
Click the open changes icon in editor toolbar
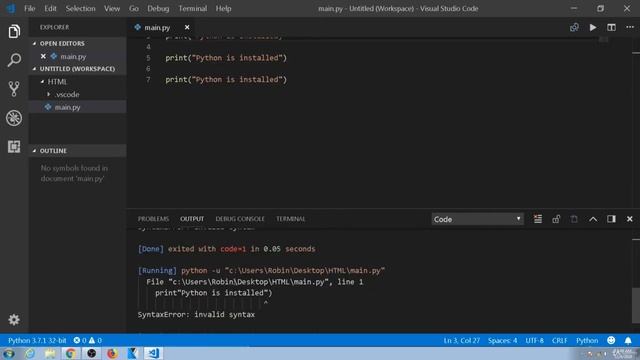click(574, 27)
